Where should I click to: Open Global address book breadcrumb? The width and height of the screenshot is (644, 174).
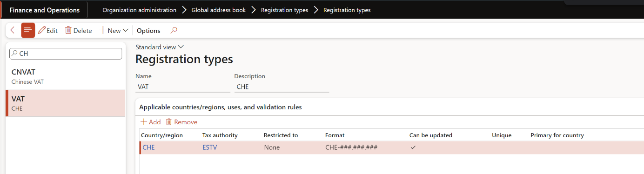[219, 10]
